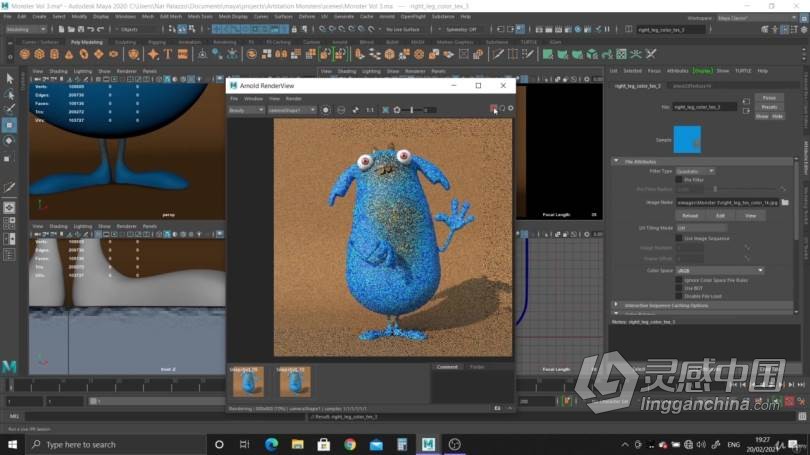Screen dimensions: 810x455
Task: Open Google Chrome from taskbar
Action: [x=350, y=444]
